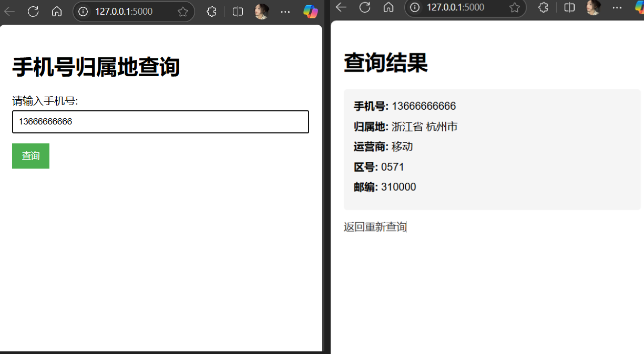
Task: Refresh the page in the left browser window
Action: coord(33,12)
